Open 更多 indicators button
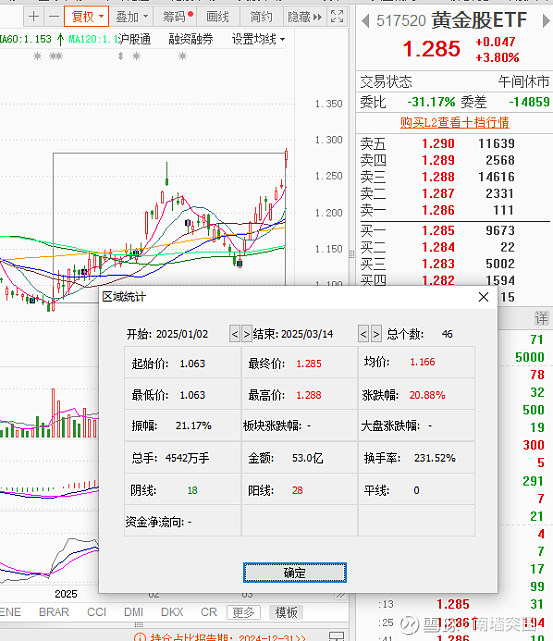Screen dimensions: 553x641 [x=244, y=612]
